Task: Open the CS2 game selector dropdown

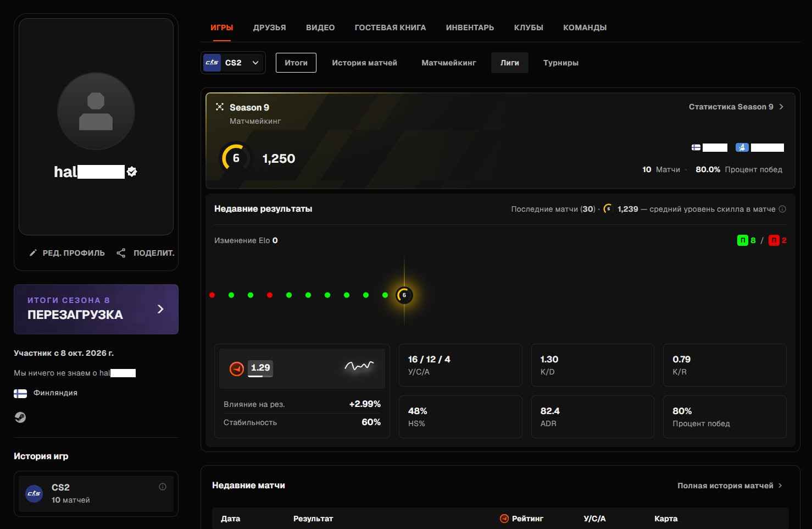Action: pyautogui.click(x=233, y=63)
